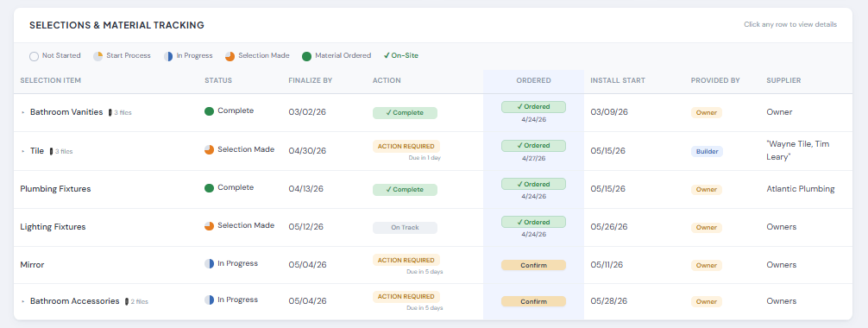Screen dimensions: 868x328
Task: Click Ordered badge for Plumbing Fixtures
Action: pyautogui.click(x=533, y=184)
